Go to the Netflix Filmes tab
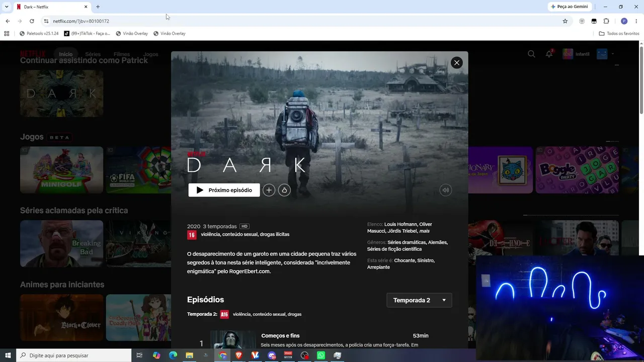This screenshot has width=644, height=362. [x=121, y=54]
